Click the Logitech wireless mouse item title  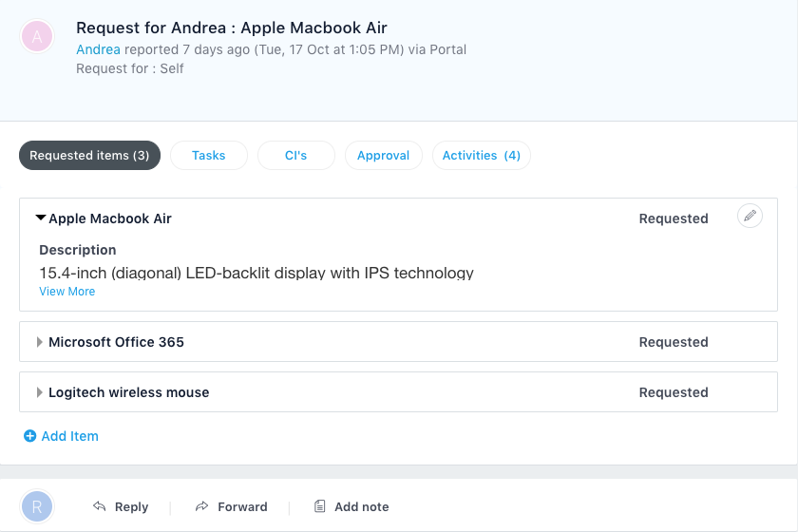[x=129, y=392]
